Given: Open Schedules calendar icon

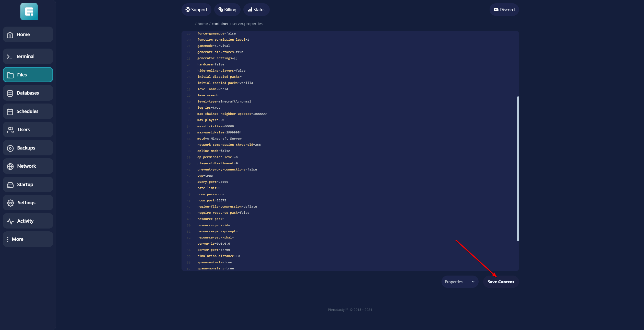Looking at the screenshot, I should point(10,112).
